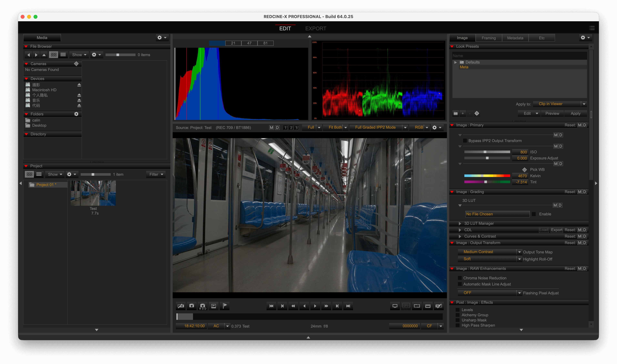Switch File Browser to list view

[63, 55]
